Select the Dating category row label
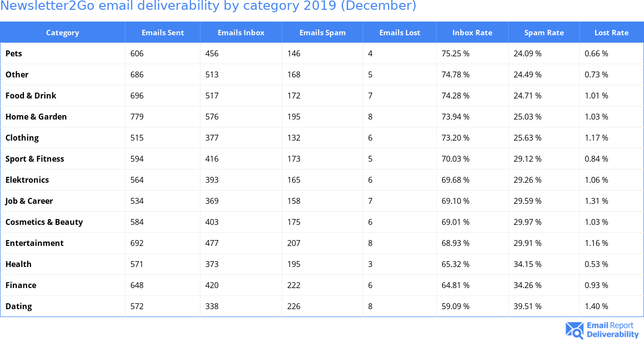The height and width of the screenshot is (340, 644). pyautogui.click(x=19, y=306)
